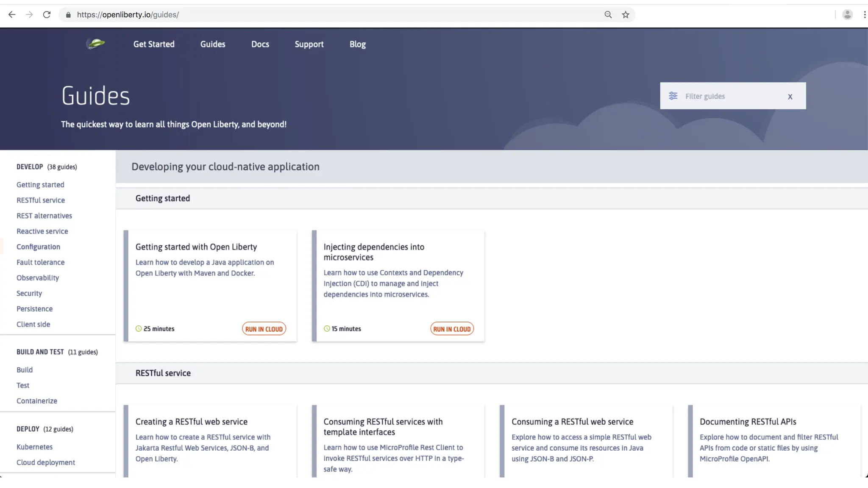The width and height of the screenshot is (868, 488).
Task: Bookmark page with star icon
Action: (626, 15)
